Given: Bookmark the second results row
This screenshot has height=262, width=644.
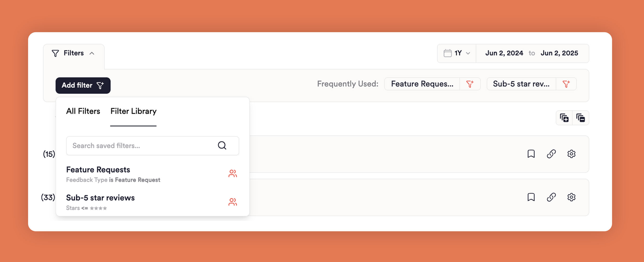Looking at the screenshot, I should pyautogui.click(x=531, y=197).
